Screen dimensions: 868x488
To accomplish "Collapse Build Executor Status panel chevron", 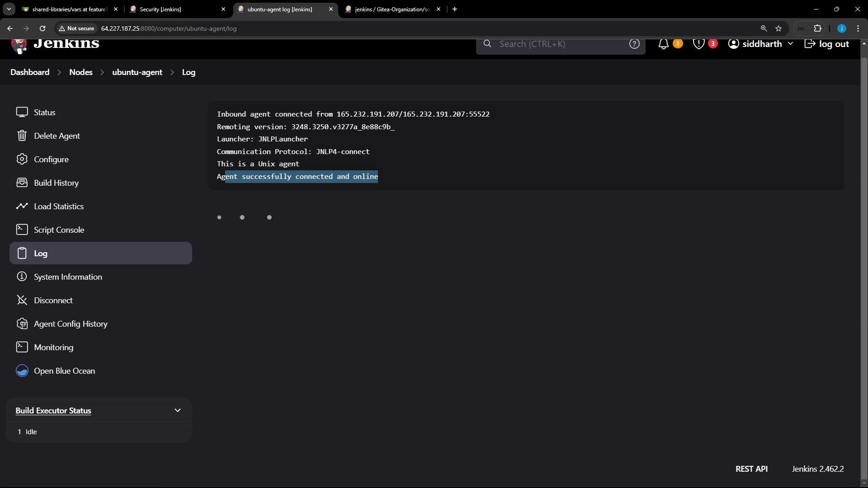I will click(x=178, y=410).
